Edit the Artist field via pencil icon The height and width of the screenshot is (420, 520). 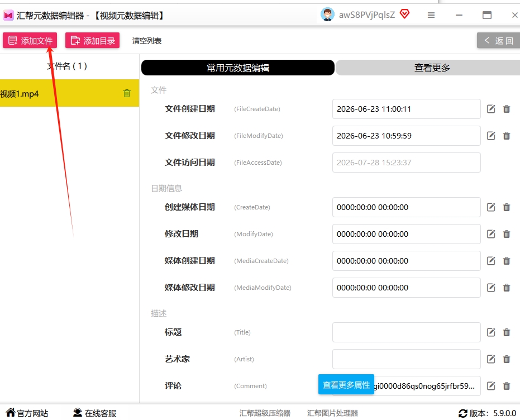point(491,359)
